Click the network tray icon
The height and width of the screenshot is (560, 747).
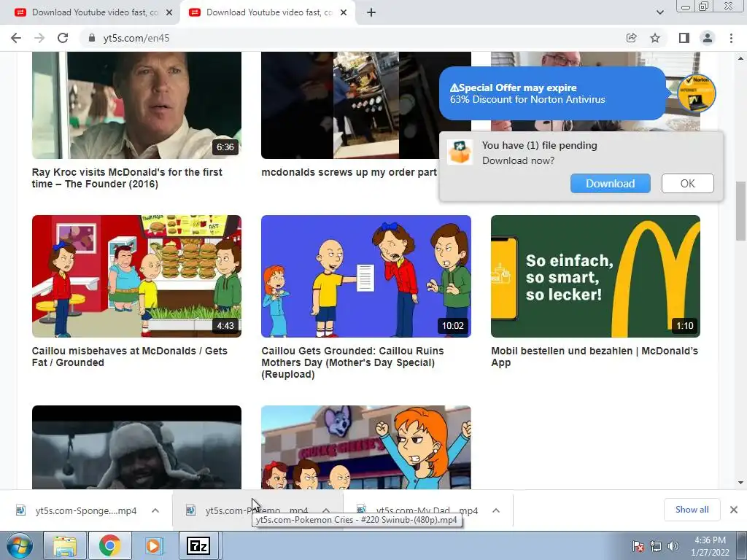click(656, 546)
